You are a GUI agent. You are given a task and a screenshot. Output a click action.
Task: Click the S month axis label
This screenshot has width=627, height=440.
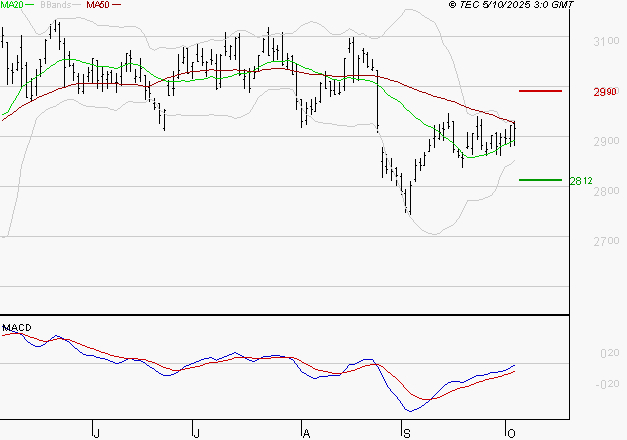(407, 433)
